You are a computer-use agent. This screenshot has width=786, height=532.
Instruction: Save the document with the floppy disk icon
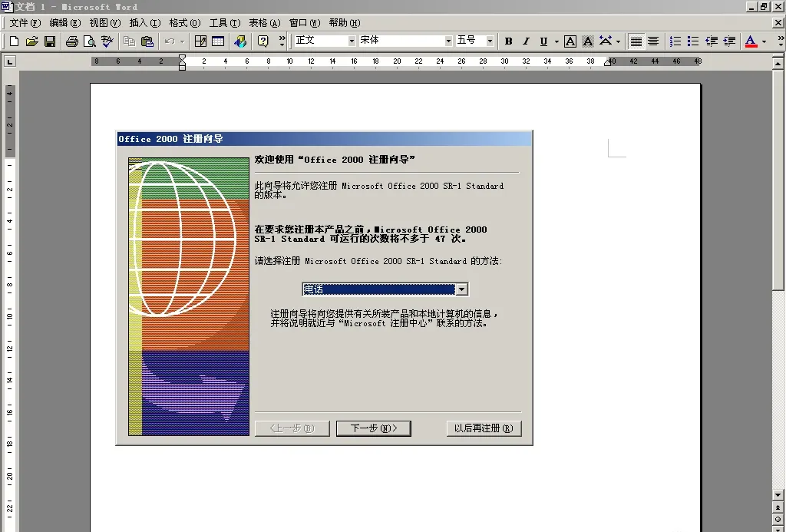tap(50, 41)
